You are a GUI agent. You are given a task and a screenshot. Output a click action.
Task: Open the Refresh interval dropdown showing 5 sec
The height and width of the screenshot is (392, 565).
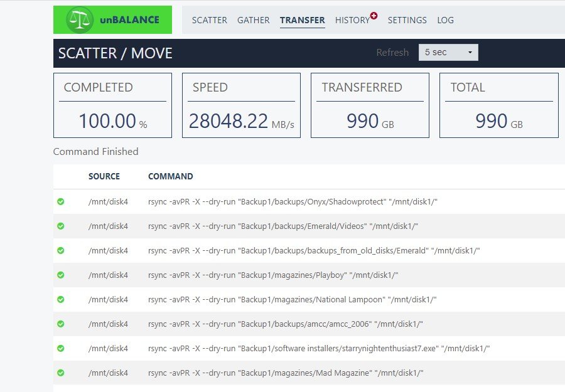(448, 53)
